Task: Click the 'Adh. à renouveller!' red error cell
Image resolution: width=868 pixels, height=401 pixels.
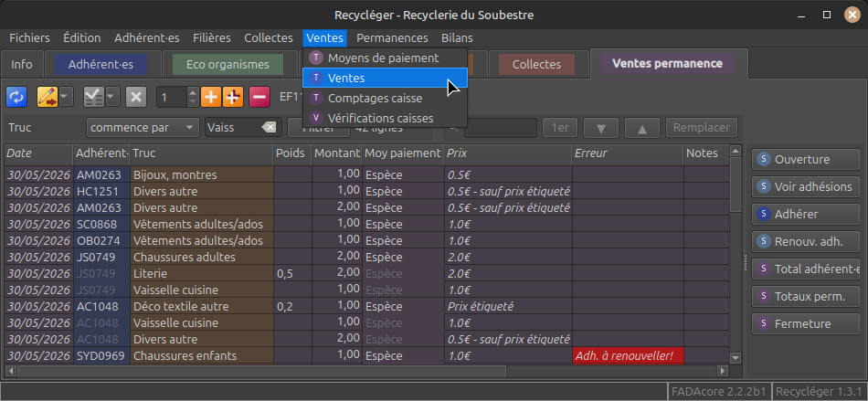Action: (628, 355)
